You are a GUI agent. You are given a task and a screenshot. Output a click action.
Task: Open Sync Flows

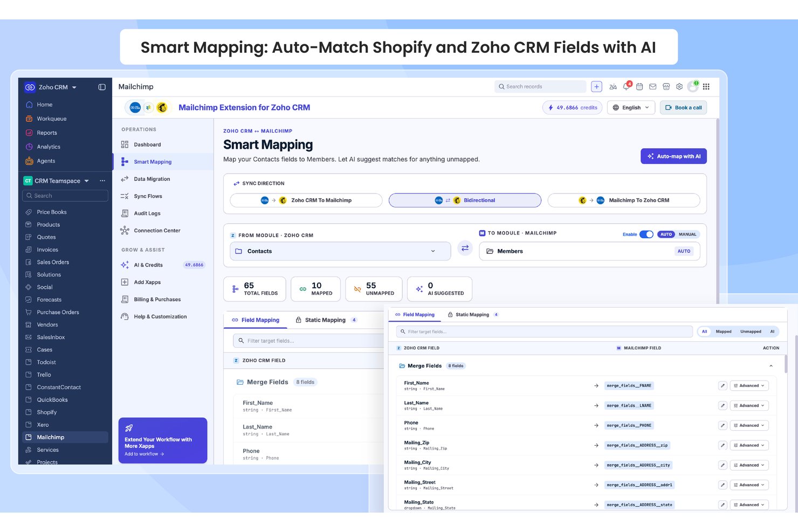[x=148, y=196]
